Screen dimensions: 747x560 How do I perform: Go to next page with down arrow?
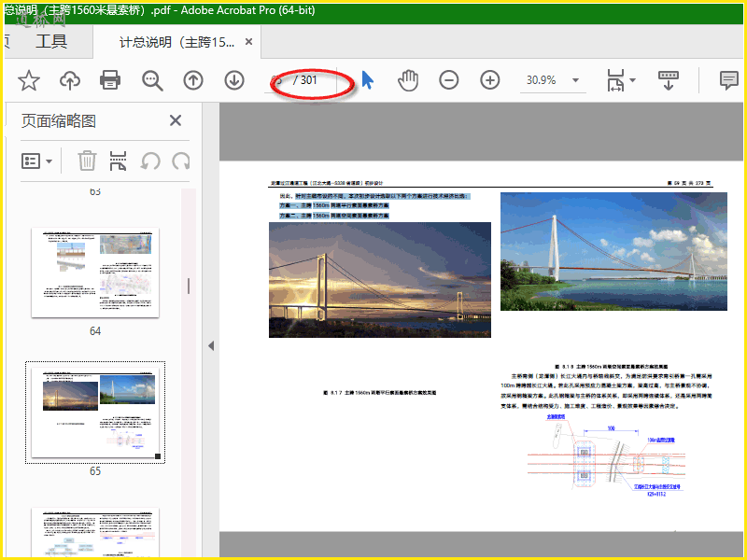tap(234, 80)
